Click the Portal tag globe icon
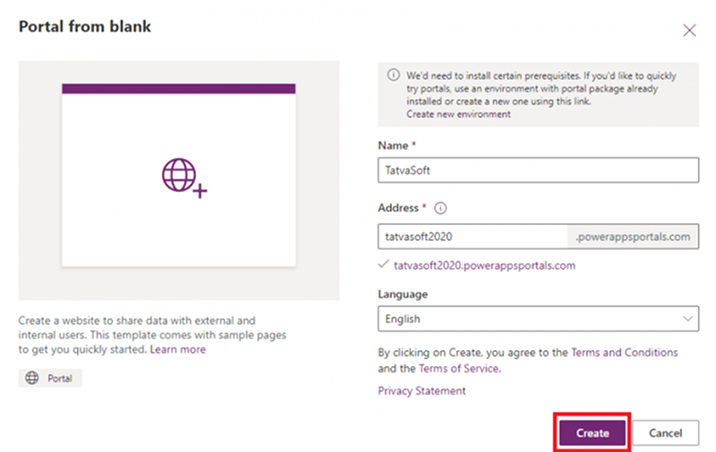 [32, 378]
